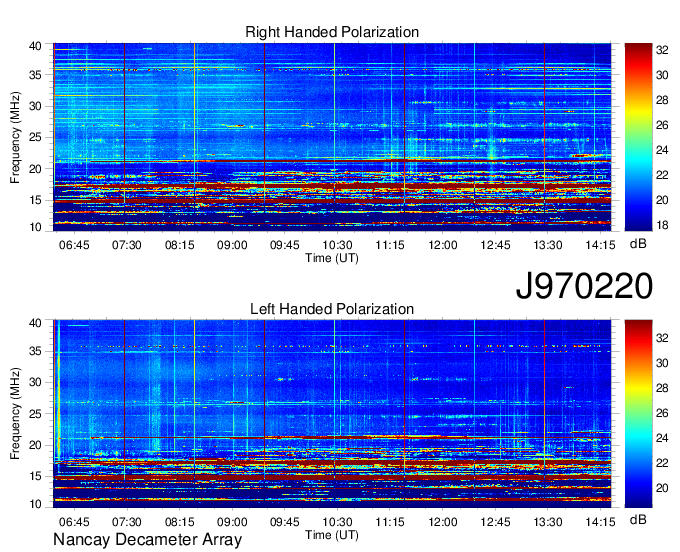Click 12:45 tick on left-handed time axis
The height and width of the screenshot is (552, 680).
(x=495, y=521)
